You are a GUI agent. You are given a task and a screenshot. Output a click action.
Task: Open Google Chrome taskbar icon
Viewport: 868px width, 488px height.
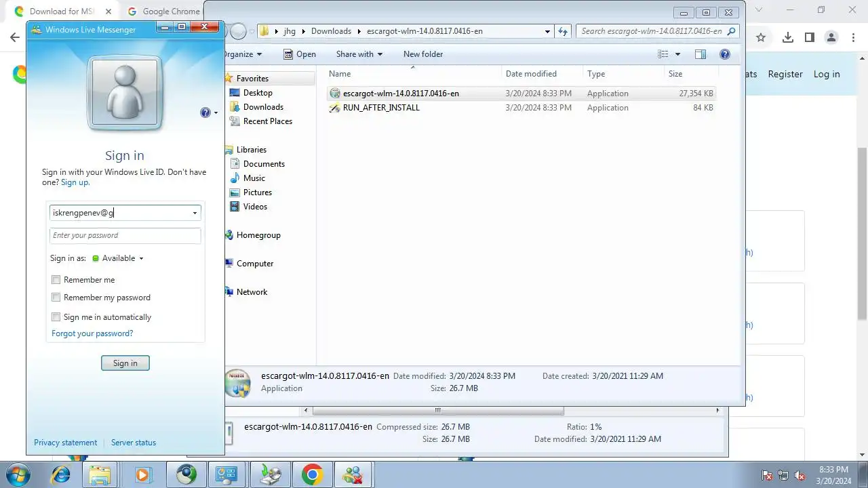(313, 474)
